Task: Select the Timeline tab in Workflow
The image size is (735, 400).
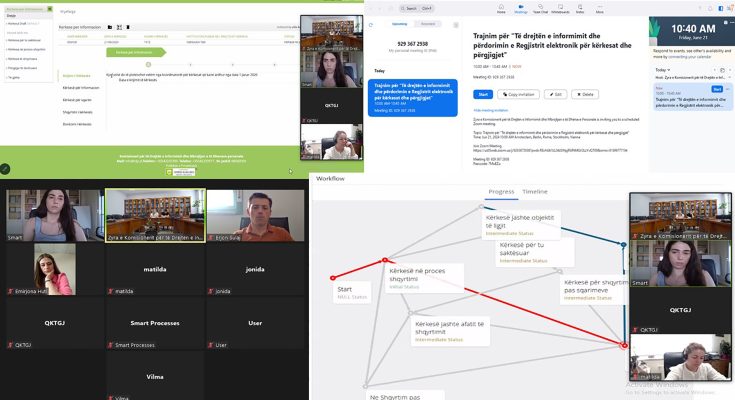Action: click(535, 191)
